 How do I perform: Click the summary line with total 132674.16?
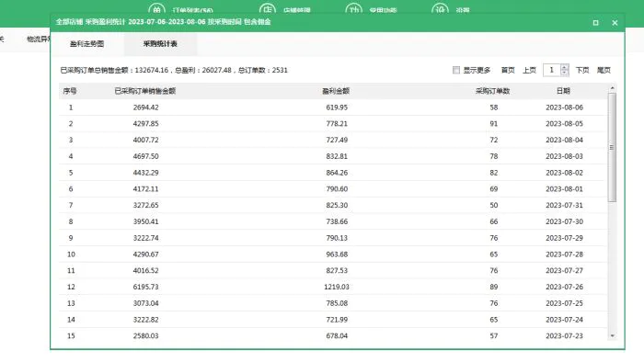tap(174, 70)
